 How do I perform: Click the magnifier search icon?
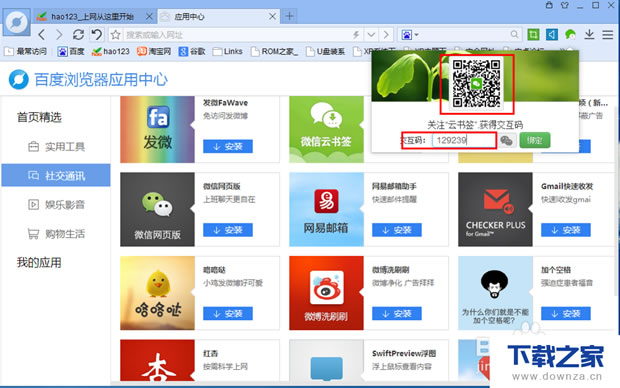click(514, 35)
